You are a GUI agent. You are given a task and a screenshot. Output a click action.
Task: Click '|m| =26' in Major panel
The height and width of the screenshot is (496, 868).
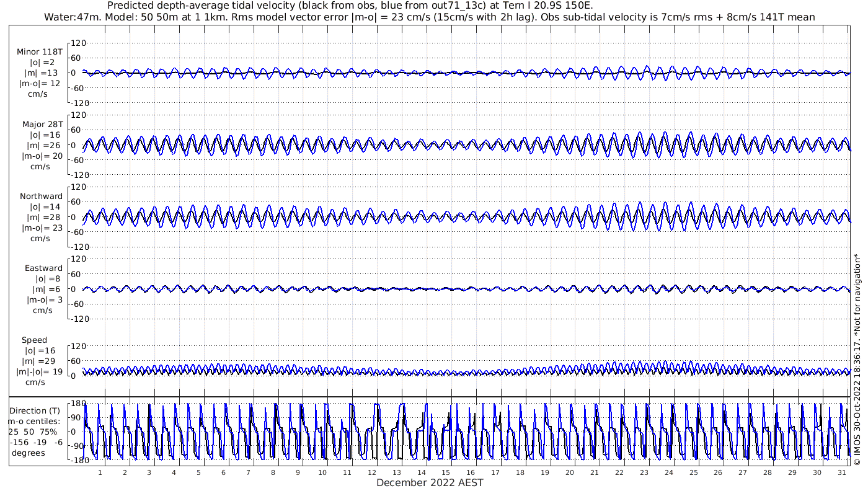(43, 145)
